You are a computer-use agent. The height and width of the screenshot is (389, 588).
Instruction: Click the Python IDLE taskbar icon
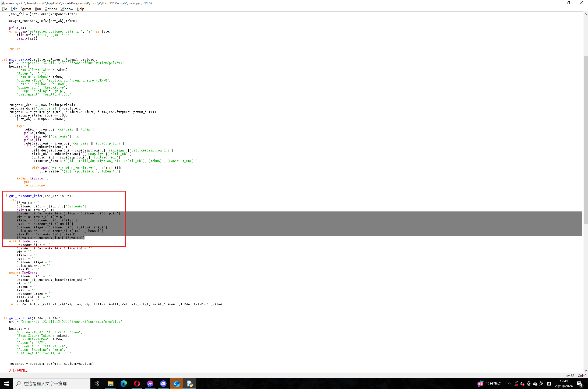tap(190, 384)
